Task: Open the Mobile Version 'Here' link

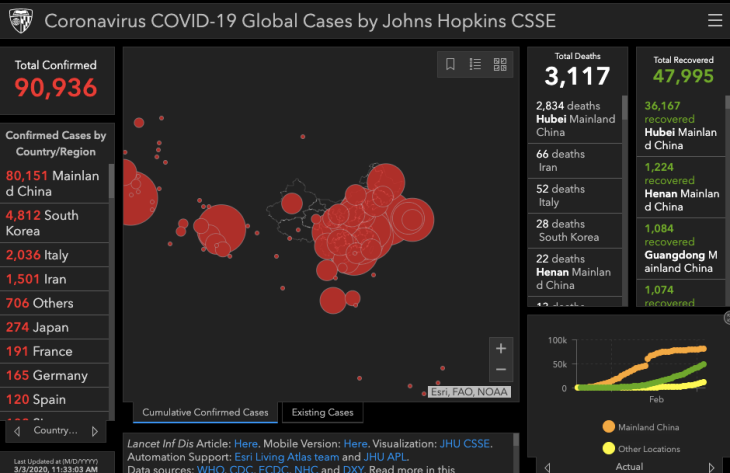Action: coord(355,444)
